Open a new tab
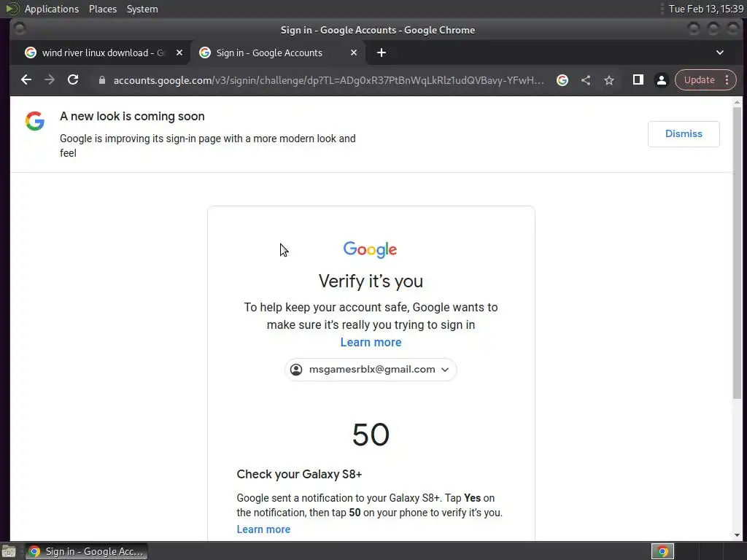The image size is (747, 560). [x=382, y=52]
